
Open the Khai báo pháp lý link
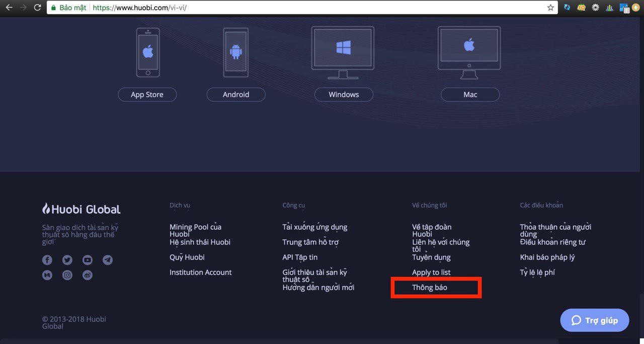click(x=547, y=257)
